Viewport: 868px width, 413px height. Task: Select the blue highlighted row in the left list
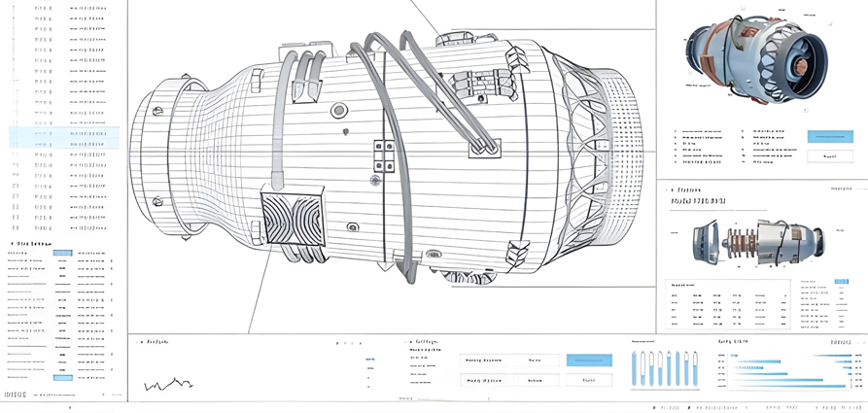point(64,137)
